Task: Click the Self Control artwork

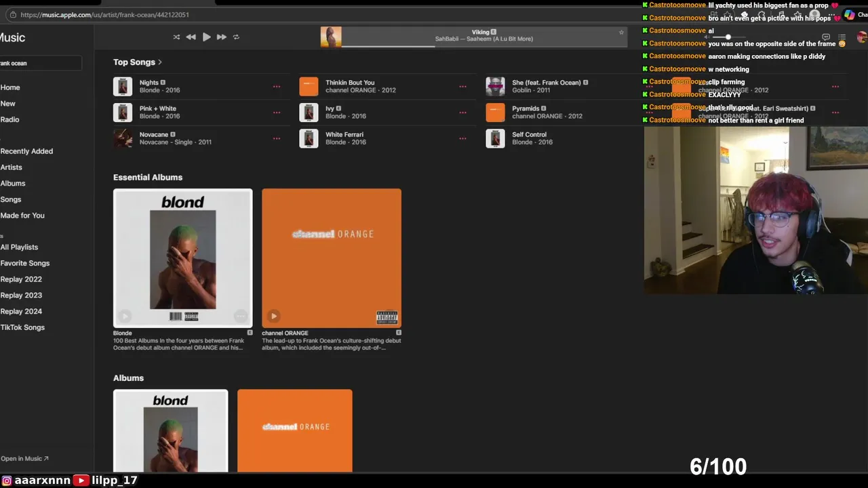Action: pos(495,138)
